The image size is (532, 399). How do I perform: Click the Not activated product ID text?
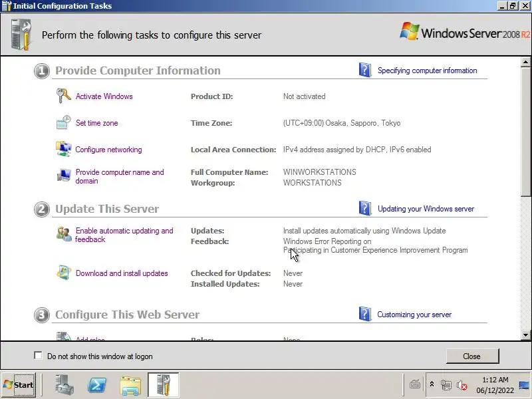304,96
